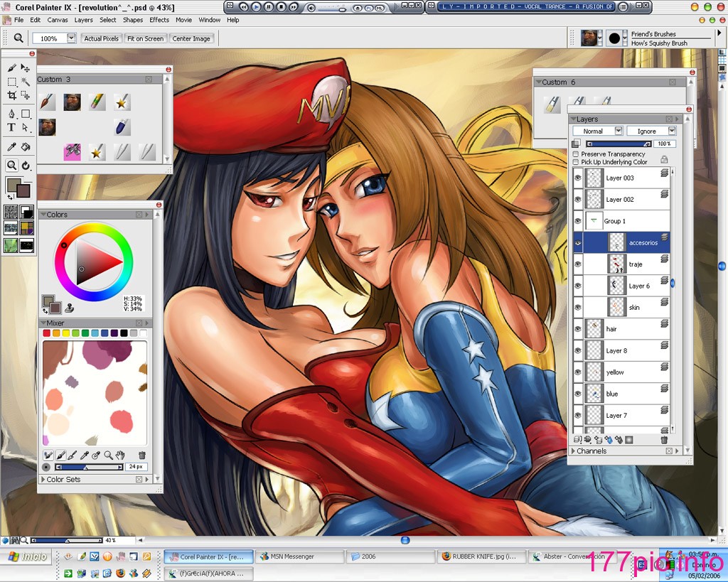
Task: Open the Effects menu
Action: tap(159, 20)
